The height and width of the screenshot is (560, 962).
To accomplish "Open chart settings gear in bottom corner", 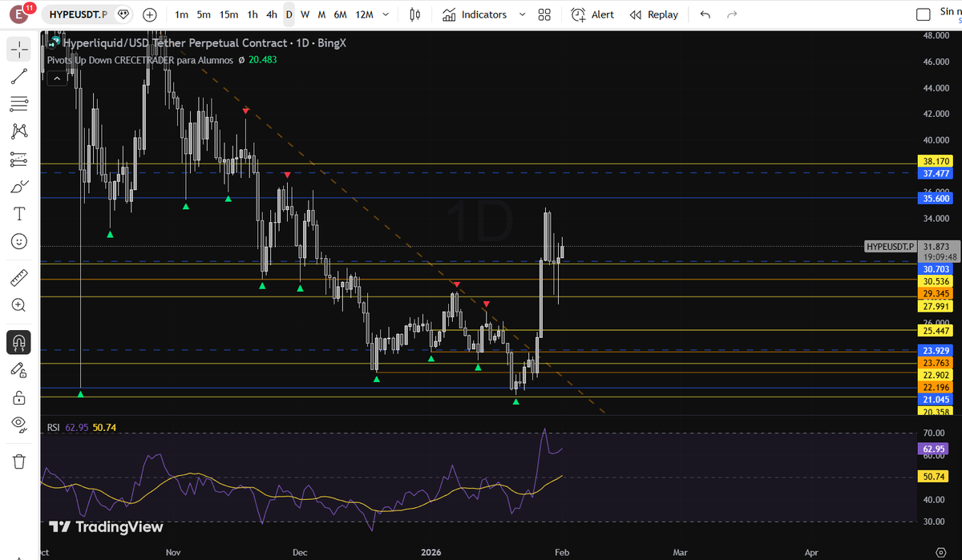I will [x=940, y=553].
